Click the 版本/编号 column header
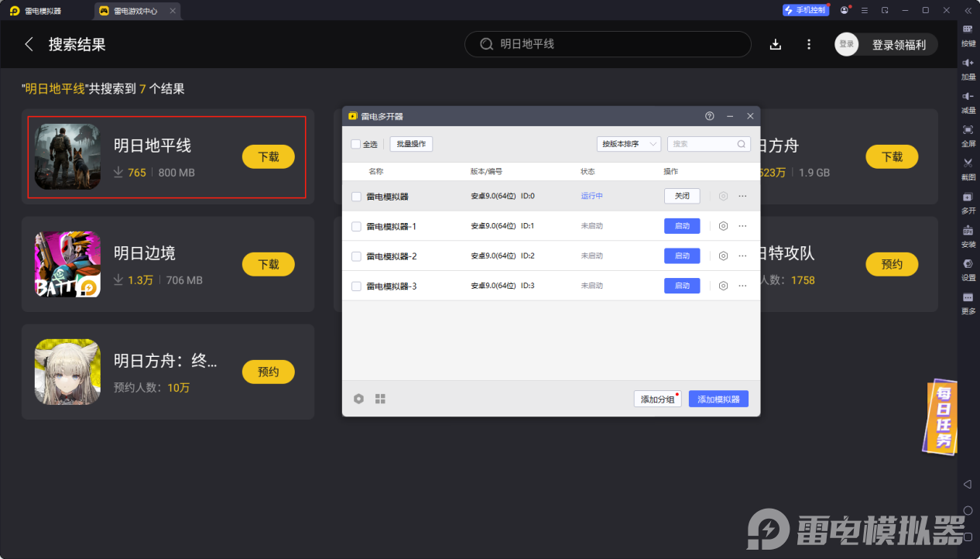 click(x=486, y=171)
